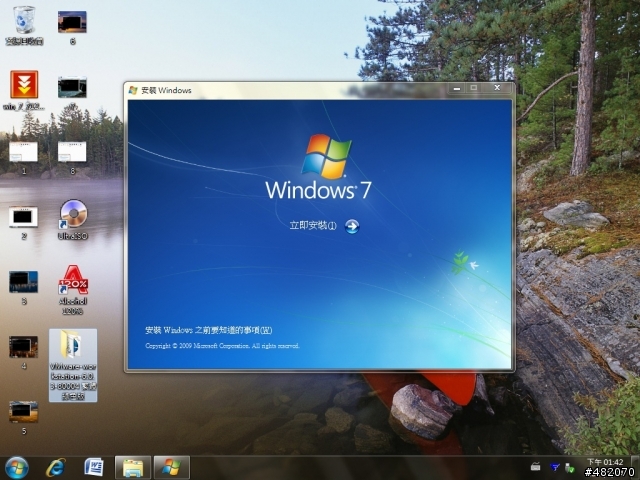Click the system clock showing 01:42
Image resolution: width=640 pixels, height=480 pixels.
[x=605, y=462]
